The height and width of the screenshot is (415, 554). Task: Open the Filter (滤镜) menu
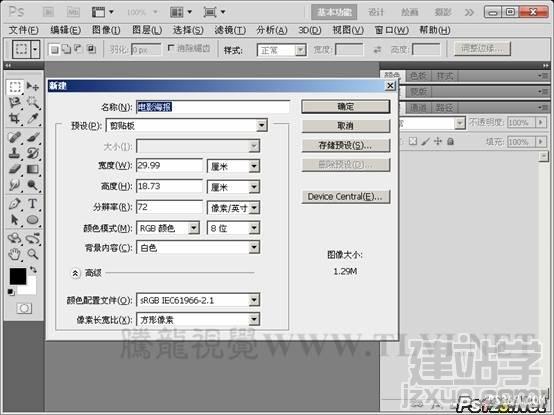(x=230, y=30)
